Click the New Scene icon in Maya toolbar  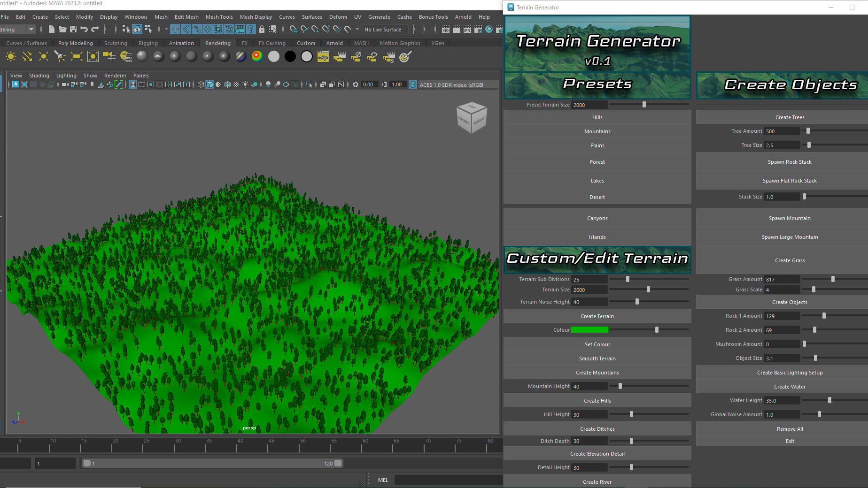click(x=52, y=29)
